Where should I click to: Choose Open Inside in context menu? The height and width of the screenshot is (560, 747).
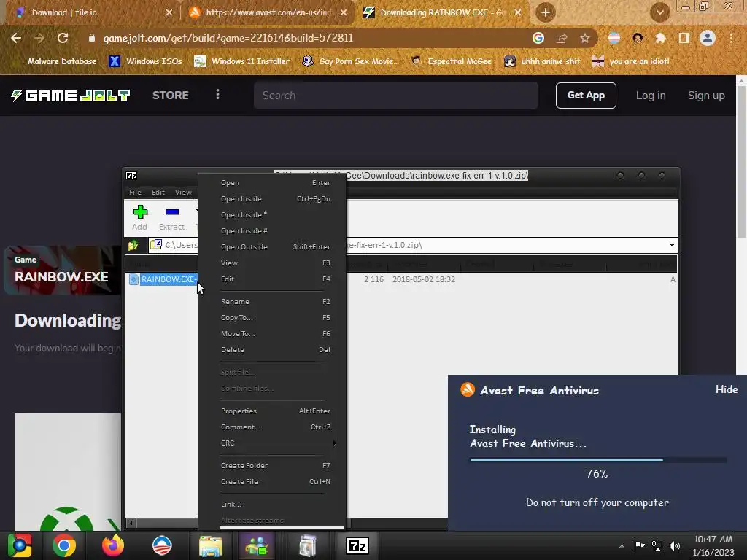pos(272,198)
